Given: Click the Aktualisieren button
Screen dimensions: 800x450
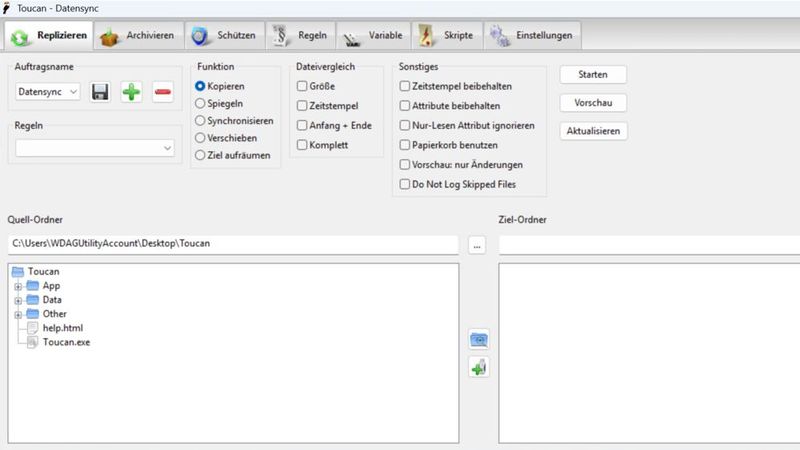Looking at the screenshot, I should (x=593, y=131).
